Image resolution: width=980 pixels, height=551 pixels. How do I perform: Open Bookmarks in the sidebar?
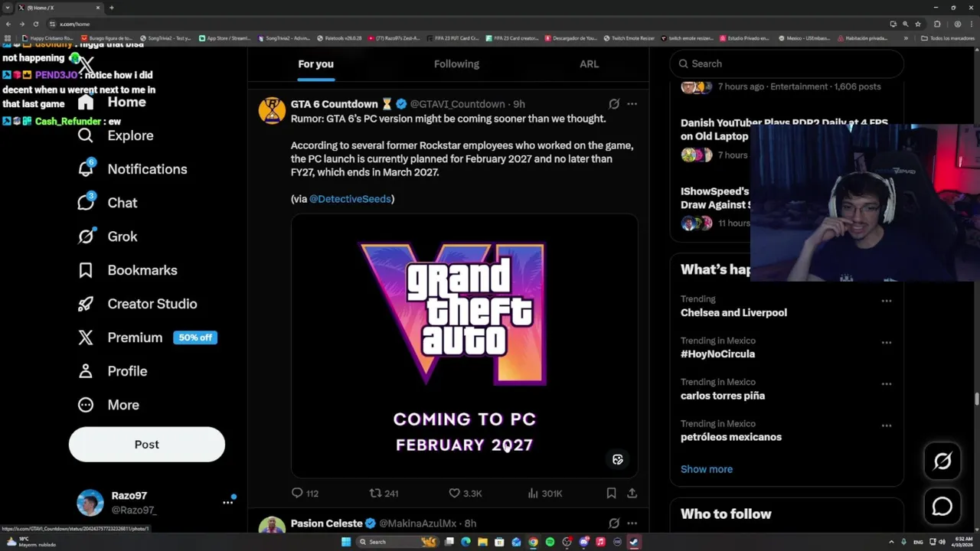128,270
